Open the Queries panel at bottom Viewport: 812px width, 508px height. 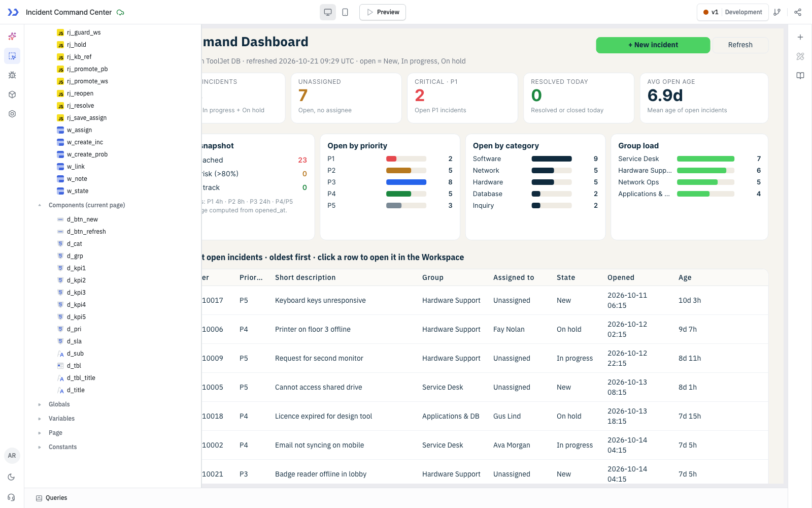52,498
